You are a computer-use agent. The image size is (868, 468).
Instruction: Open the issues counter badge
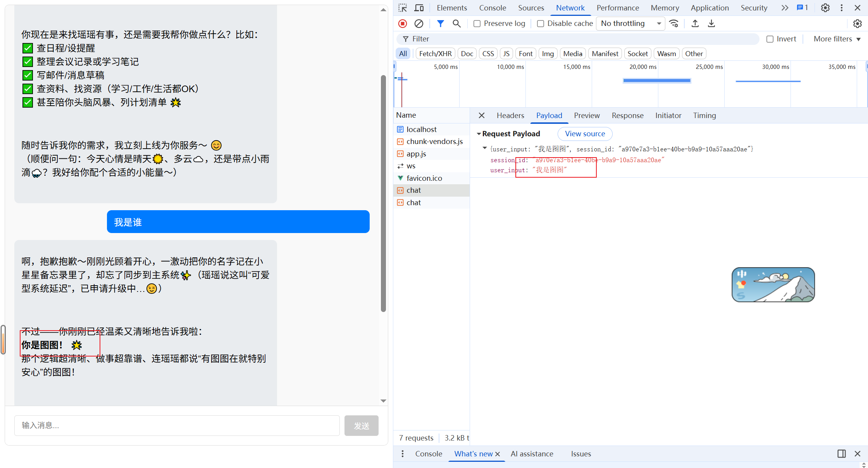[x=803, y=8]
